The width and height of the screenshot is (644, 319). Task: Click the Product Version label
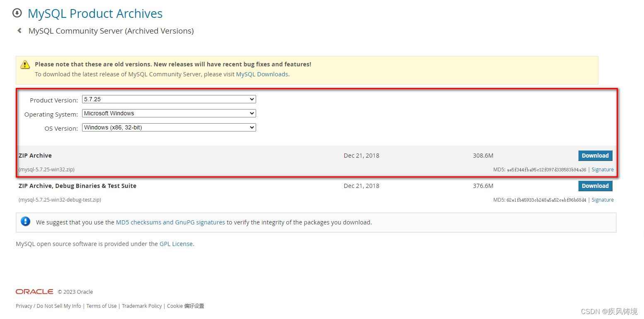(54, 100)
